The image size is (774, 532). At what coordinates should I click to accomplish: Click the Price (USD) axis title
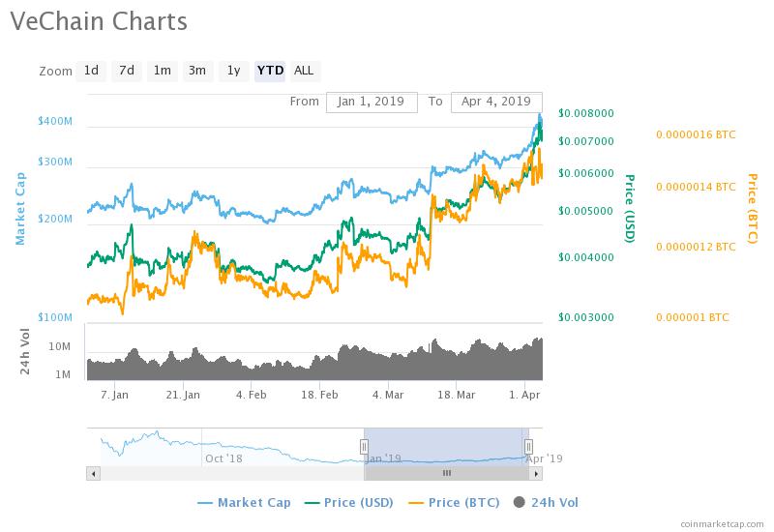630,208
